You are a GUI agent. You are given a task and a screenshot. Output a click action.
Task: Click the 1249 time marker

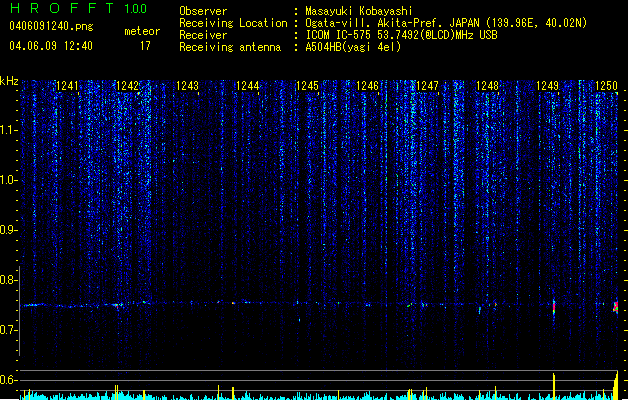coord(548,86)
